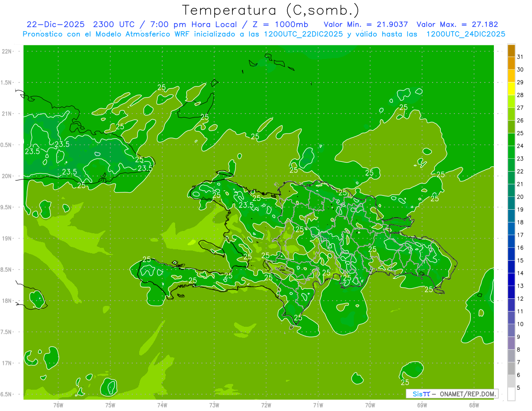This screenshot has height=411, width=532.
Task: Click the color bar segment between 19 and 20
Action: click(x=511, y=203)
